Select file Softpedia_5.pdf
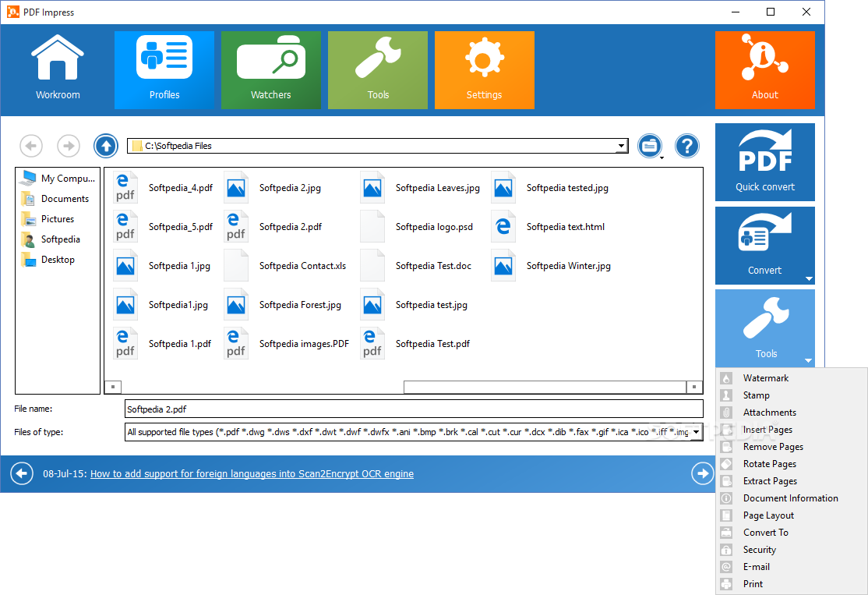This screenshot has height=595, width=868. 164,227
